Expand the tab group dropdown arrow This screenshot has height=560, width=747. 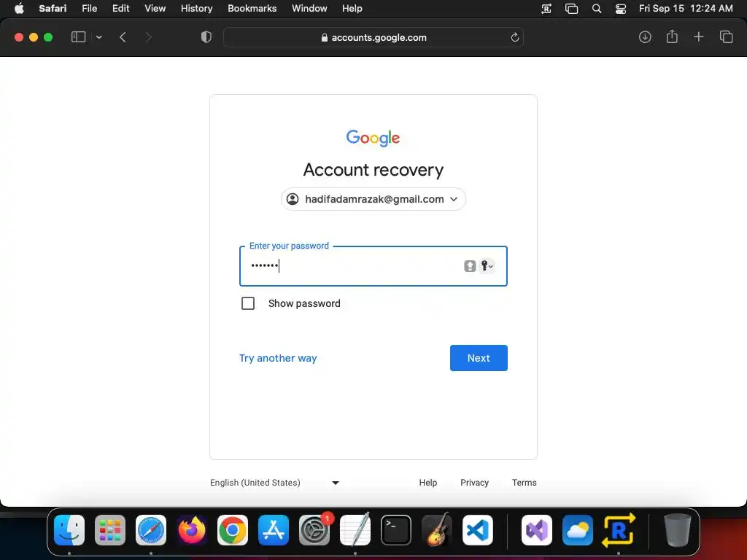[98, 37]
